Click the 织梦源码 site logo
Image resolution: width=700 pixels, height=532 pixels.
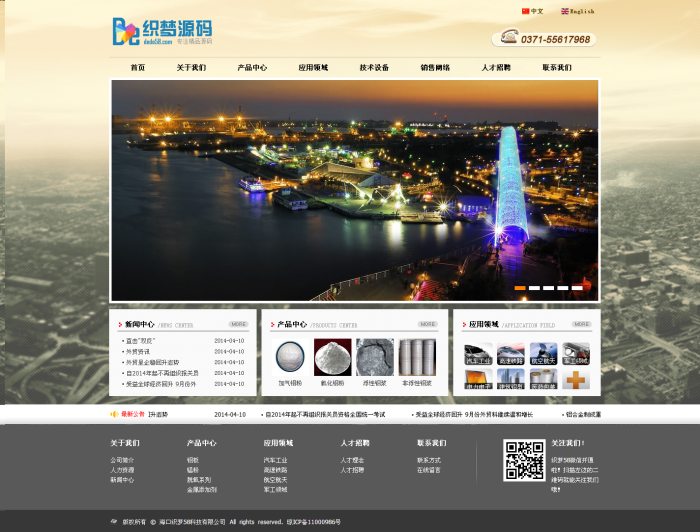[x=162, y=31]
